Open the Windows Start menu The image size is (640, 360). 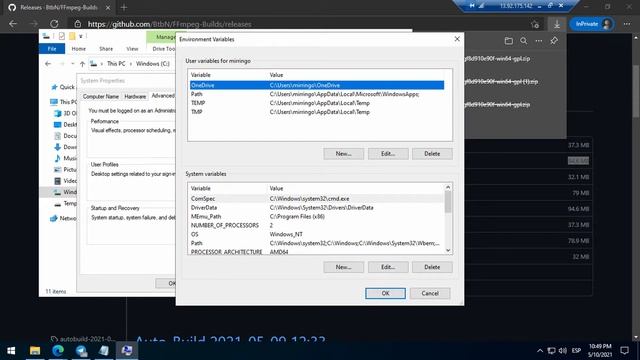coord(11,350)
